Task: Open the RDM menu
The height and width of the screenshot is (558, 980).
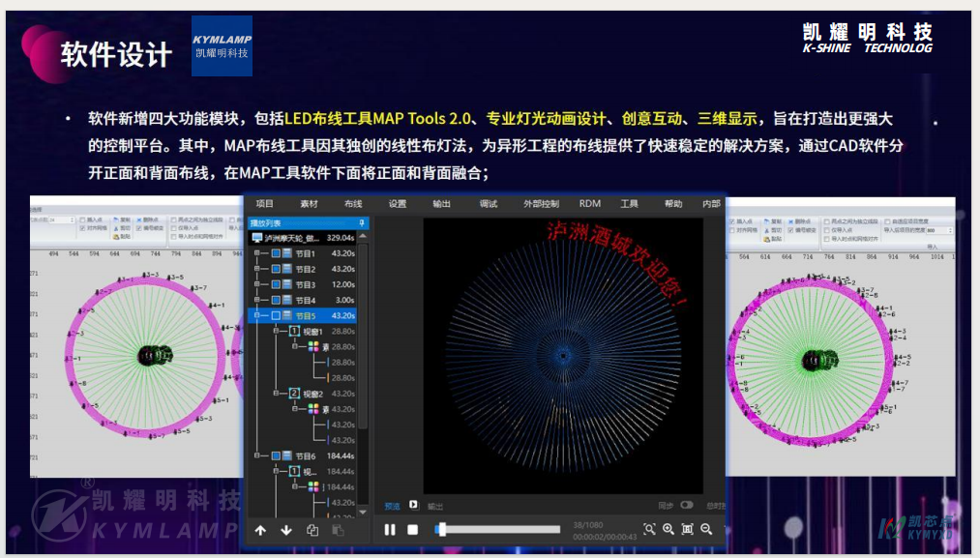Action: [x=589, y=204]
